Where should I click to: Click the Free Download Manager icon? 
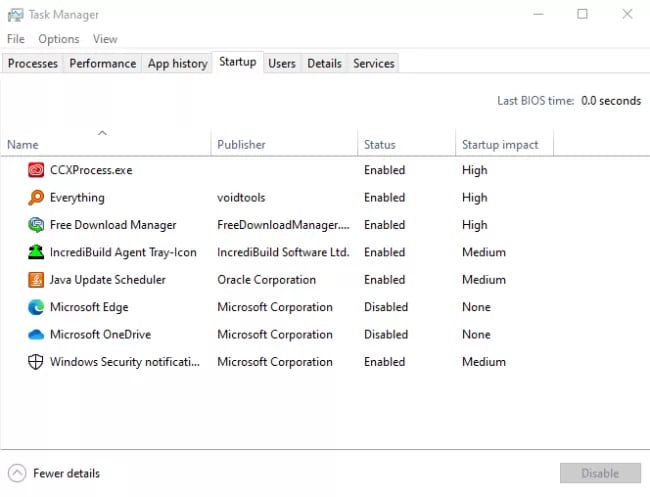pyautogui.click(x=36, y=225)
